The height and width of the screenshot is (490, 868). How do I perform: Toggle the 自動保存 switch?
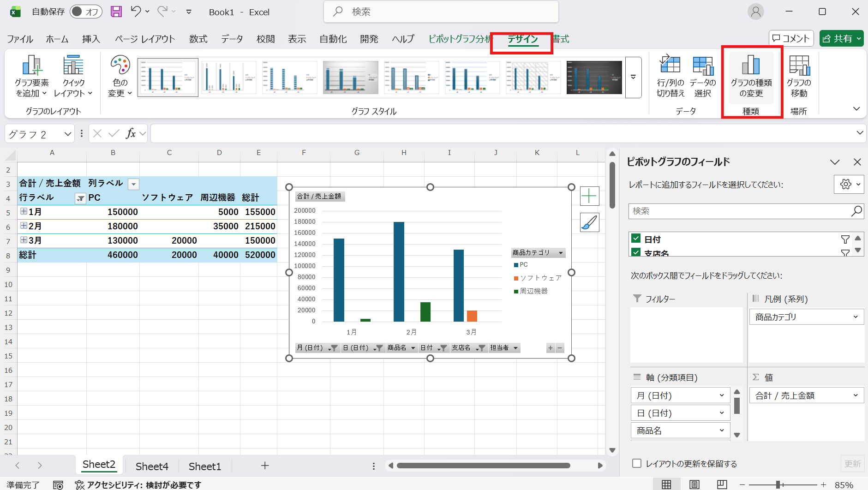[86, 12]
